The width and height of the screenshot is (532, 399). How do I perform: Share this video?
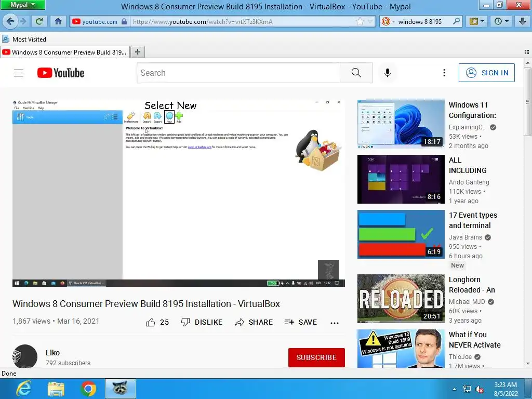tap(254, 322)
